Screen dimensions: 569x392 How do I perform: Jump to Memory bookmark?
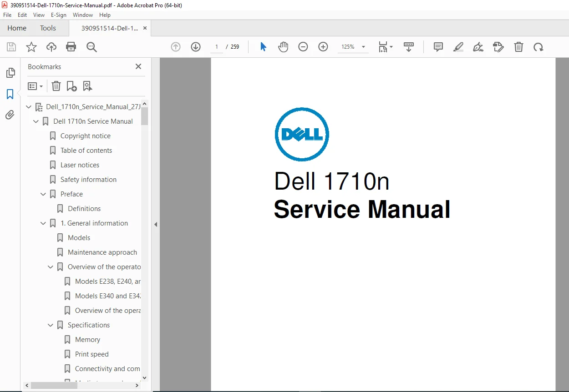87,340
